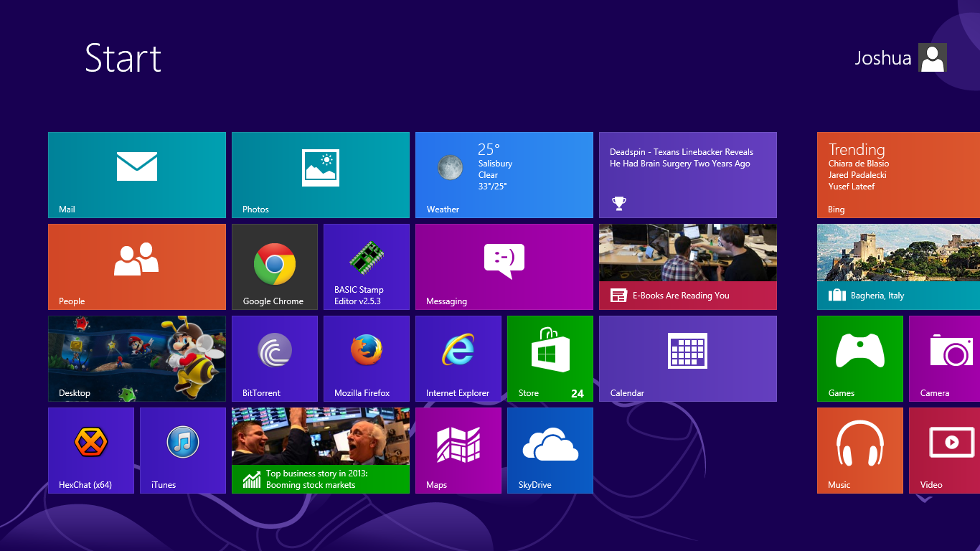Open the Desktop tile with Mario wallpaper
This screenshot has height=551, width=980.
click(136, 358)
